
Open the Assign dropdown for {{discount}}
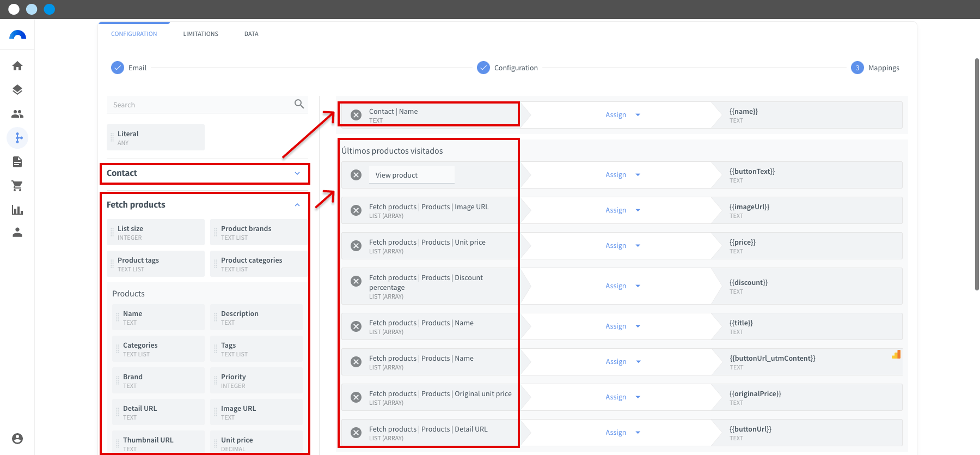623,286
